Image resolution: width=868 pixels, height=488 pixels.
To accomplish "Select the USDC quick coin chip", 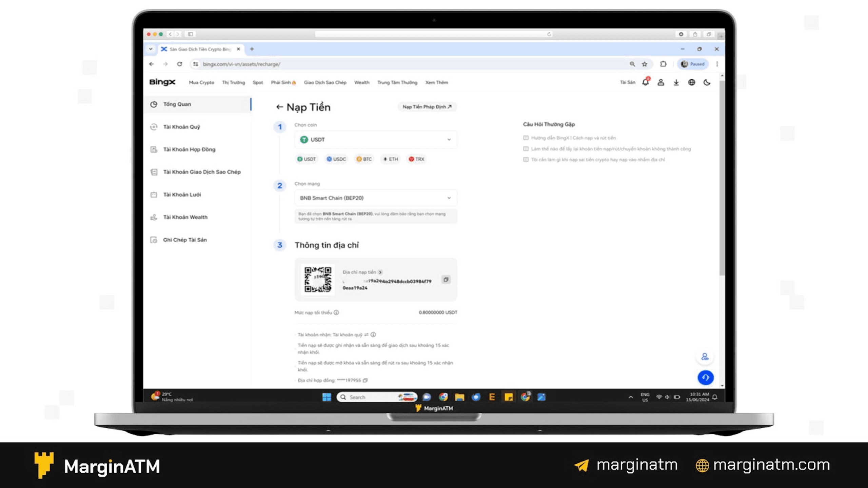I will pyautogui.click(x=336, y=159).
